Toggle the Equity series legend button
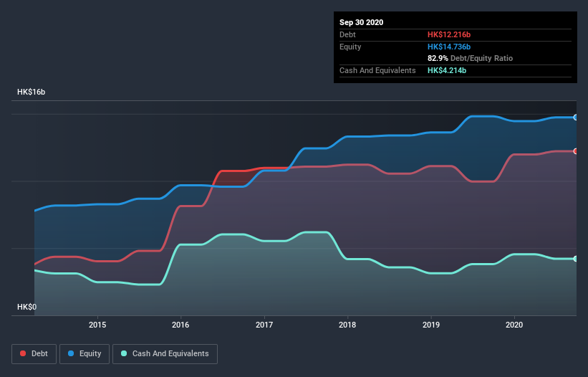The width and height of the screenshot is (588, 377). click(85, 354)
